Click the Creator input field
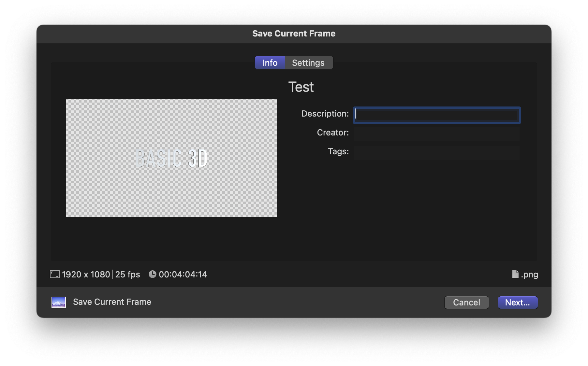 point(437,133)
